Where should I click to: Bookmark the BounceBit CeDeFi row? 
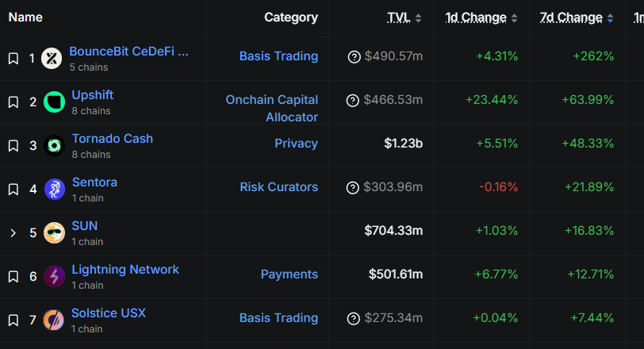click(13, 59)
